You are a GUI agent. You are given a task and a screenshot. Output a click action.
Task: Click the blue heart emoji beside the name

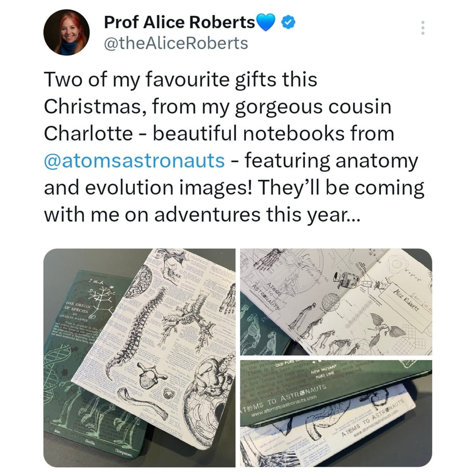click(266, 22)
